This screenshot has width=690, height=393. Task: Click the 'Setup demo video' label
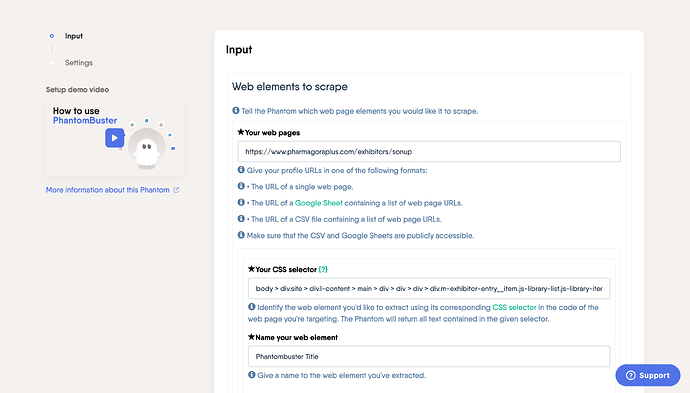click(x=77, y=90)
